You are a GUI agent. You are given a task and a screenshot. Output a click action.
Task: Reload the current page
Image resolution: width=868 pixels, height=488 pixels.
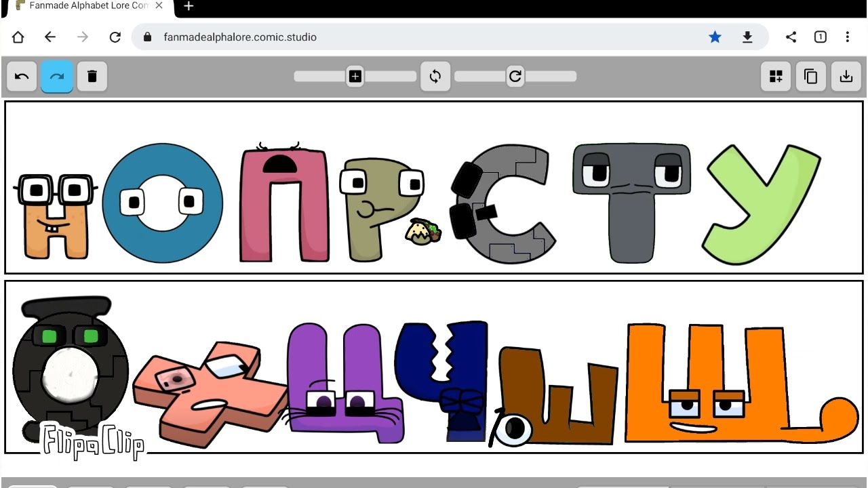coord(115,37)
